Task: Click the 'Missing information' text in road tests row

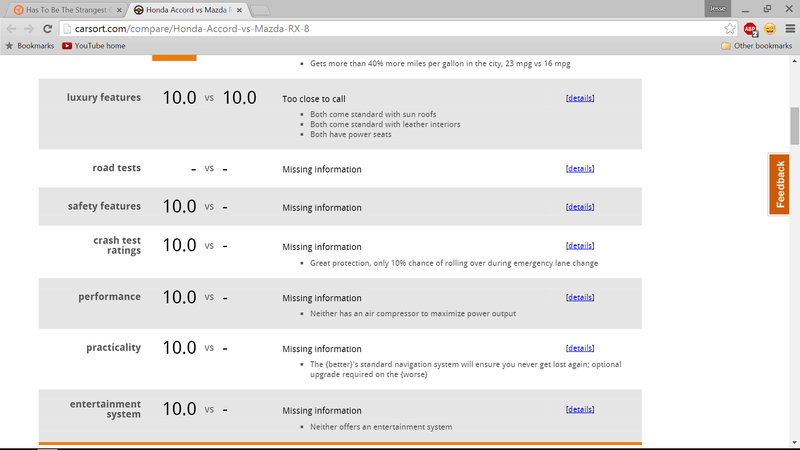Action: point(322,169)
